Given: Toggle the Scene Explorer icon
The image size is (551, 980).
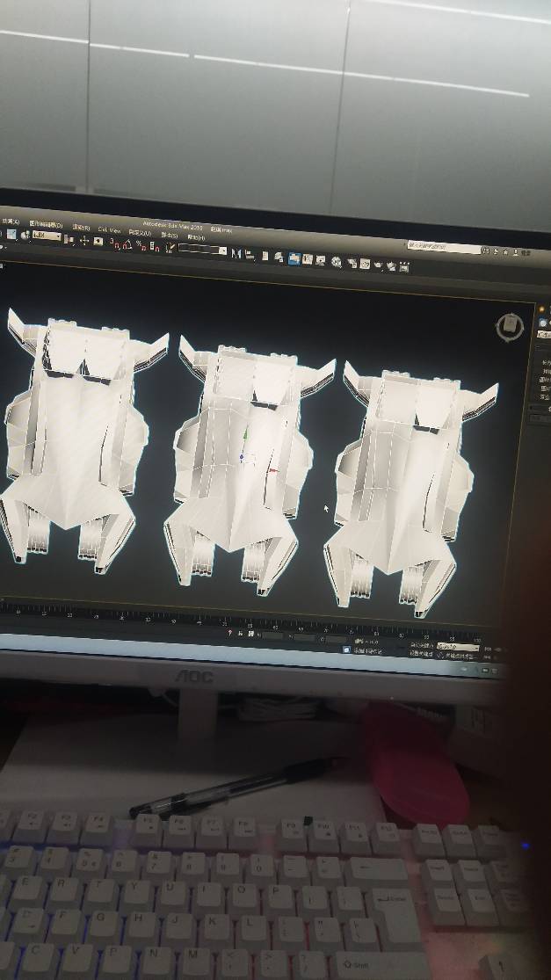Looking at the screenshot, I should [x=265, y=256].
